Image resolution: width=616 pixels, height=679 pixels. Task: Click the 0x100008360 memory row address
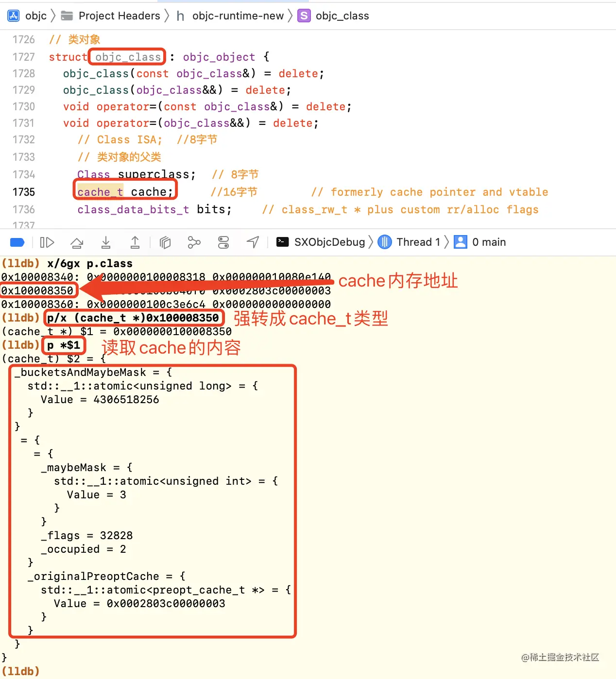[x=37, y=305]
